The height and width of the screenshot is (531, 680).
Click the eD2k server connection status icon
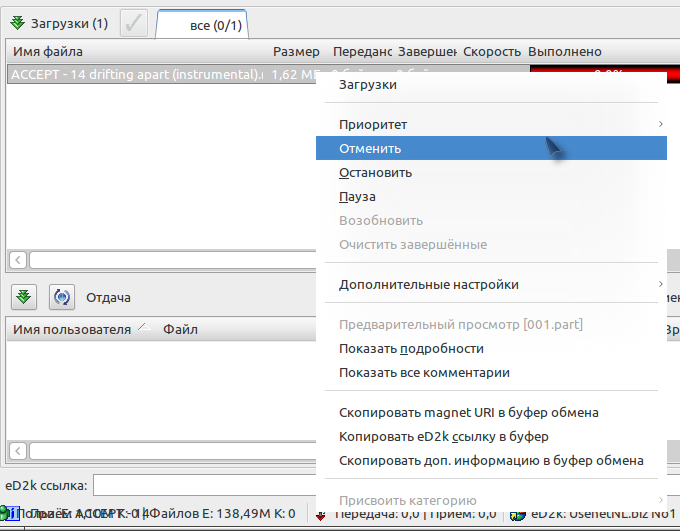(x=517, y=516)
